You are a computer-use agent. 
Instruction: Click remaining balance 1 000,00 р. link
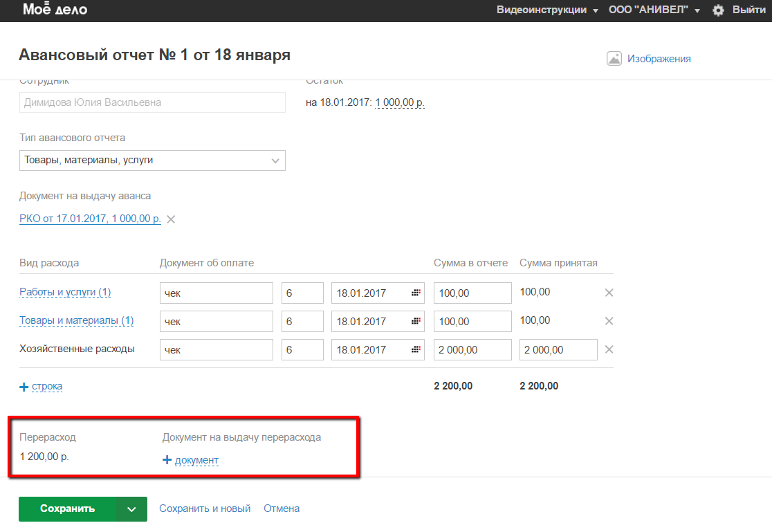pos(400,102)
